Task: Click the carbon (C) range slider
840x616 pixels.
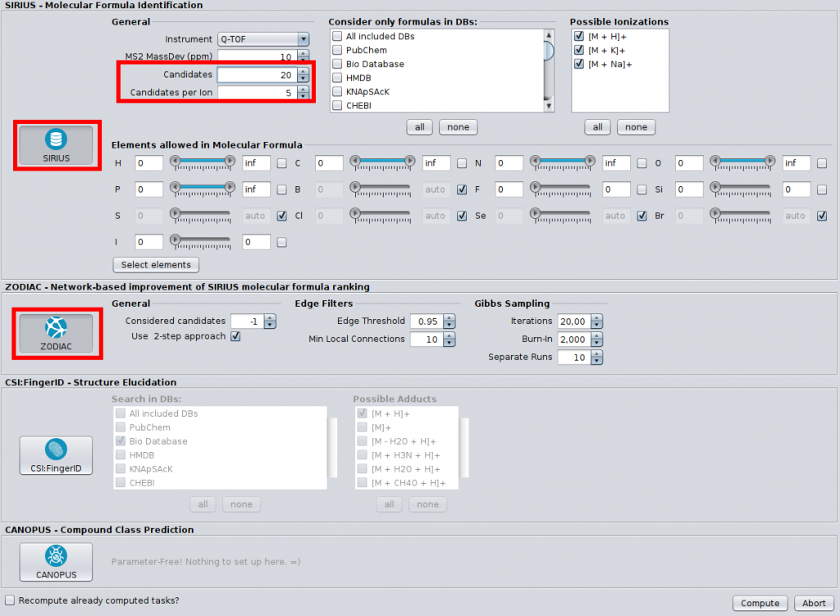Action: point(382,163)
